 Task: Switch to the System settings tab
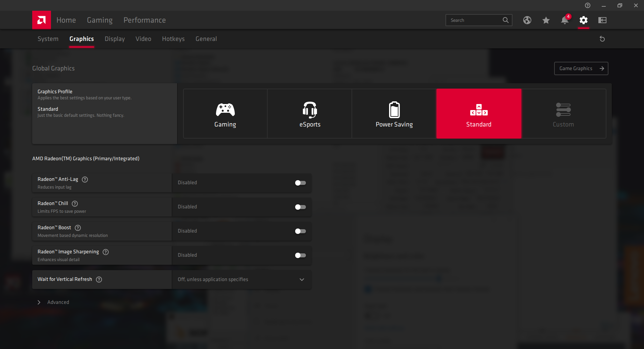pos(48,39)
